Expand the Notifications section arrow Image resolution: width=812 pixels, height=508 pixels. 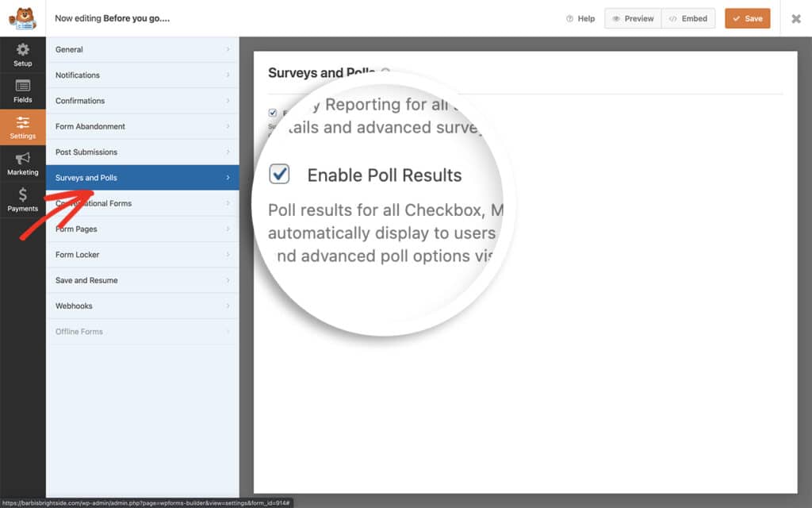[228, 75]
